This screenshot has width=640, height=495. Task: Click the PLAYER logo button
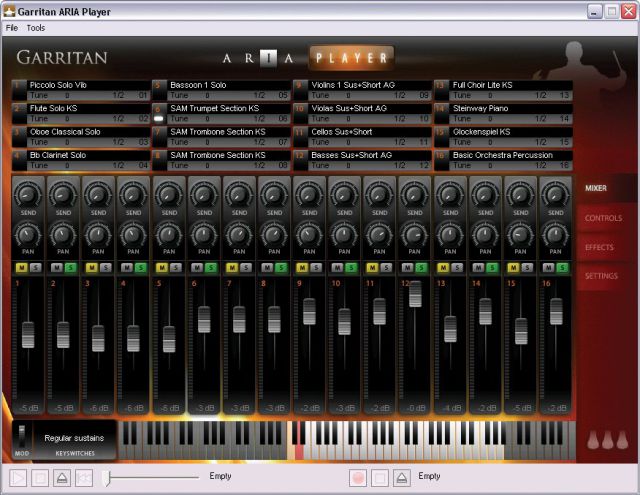tap(351, 58)
